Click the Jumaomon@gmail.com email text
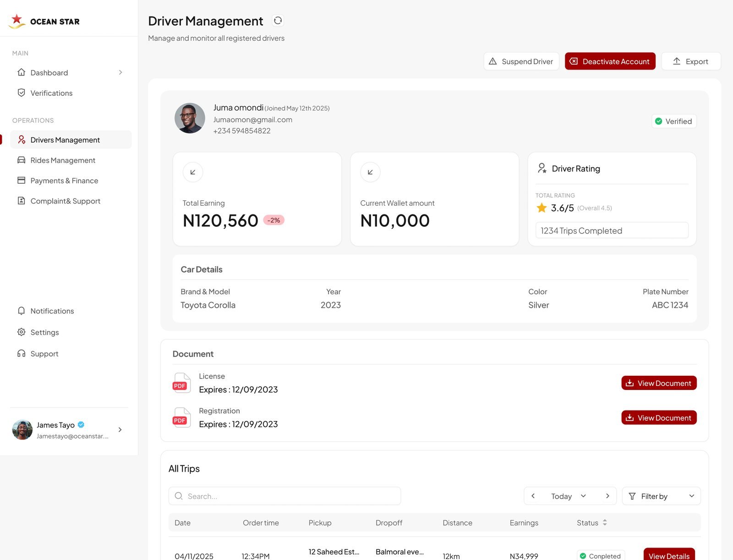This screenshot has width=733, height=560. [253, 120]
